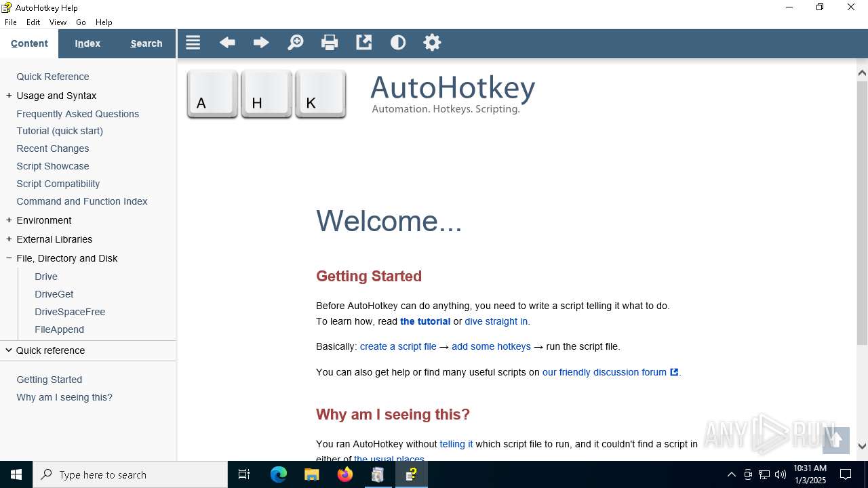Image resolution: width=868 pixels, height=488 pixels.
Task: Open the Windows Start menu
Action: click(16, 474)
